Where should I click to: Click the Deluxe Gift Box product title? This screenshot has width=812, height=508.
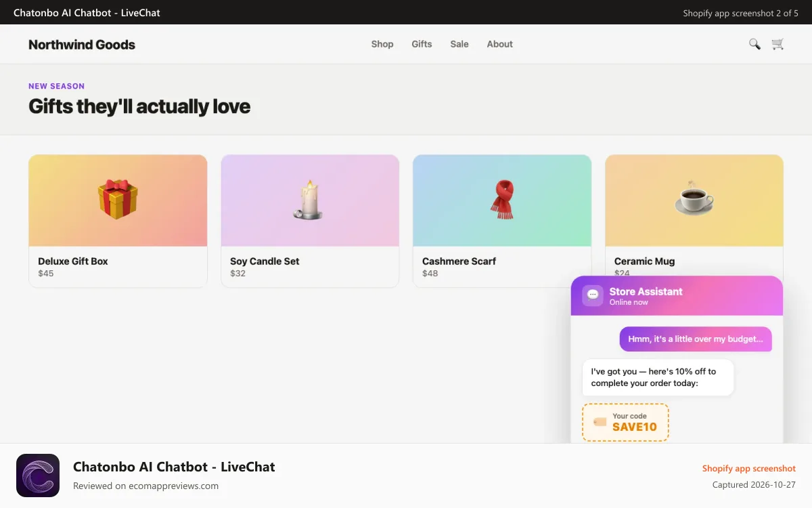point(73,261)
